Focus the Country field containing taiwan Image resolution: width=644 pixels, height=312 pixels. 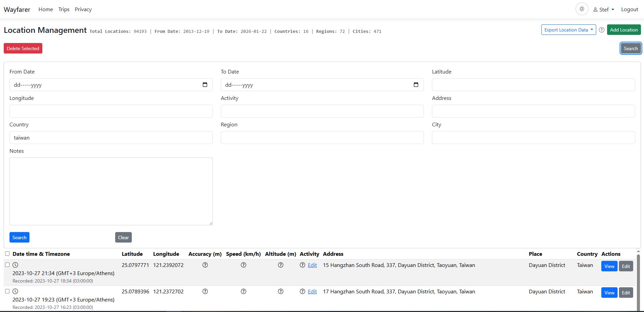pyautogui.click(x=111, y=138)
